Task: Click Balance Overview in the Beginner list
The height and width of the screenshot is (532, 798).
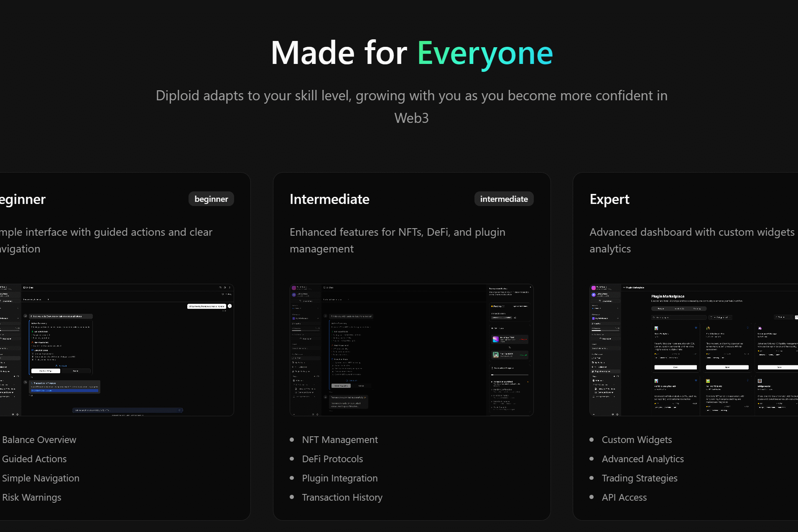Action: [39, 440]
